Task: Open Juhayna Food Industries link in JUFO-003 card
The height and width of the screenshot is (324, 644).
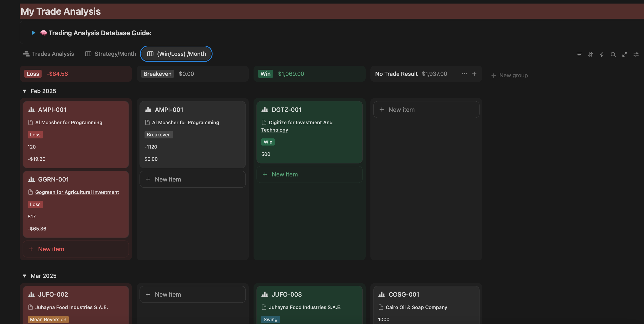Action: pyautogui.click(x=305, y=307)
